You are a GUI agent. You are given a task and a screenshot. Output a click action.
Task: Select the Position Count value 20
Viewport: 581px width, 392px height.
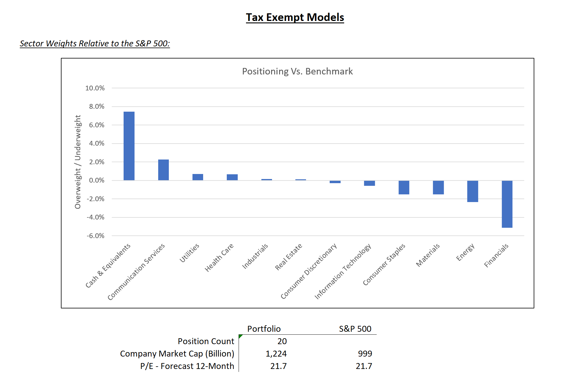click(282, 341)
